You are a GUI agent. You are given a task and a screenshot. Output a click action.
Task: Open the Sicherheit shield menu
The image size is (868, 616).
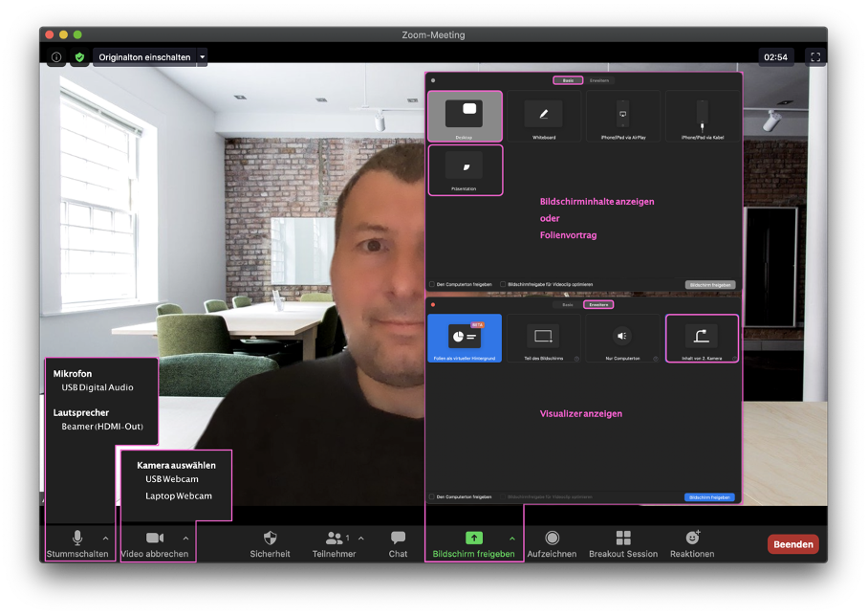coord(270,544)
